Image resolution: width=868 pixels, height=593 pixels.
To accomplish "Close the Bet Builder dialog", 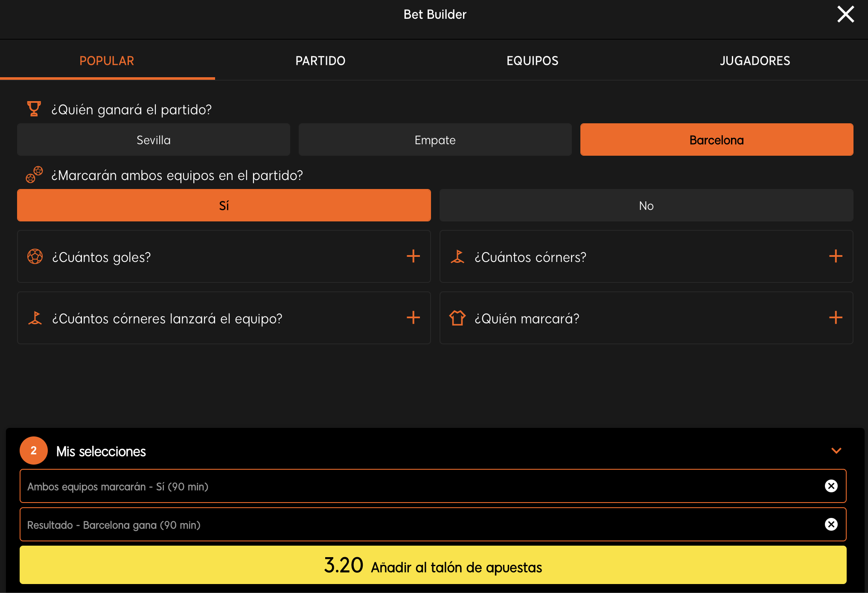I will click(845, 14).
